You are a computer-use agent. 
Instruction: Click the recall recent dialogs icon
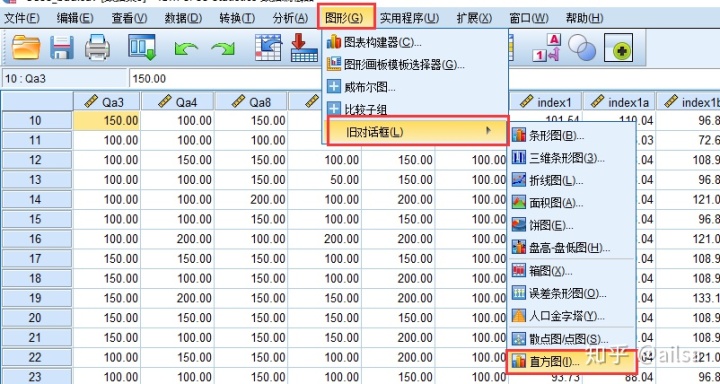(x=142, y=47)
